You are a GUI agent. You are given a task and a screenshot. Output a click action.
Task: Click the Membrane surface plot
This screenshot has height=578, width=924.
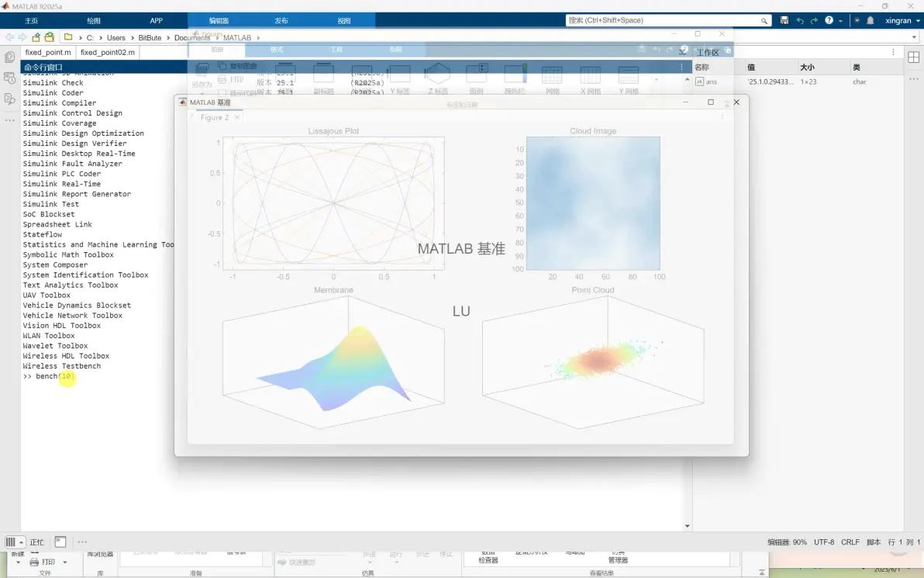pos(333,362)
